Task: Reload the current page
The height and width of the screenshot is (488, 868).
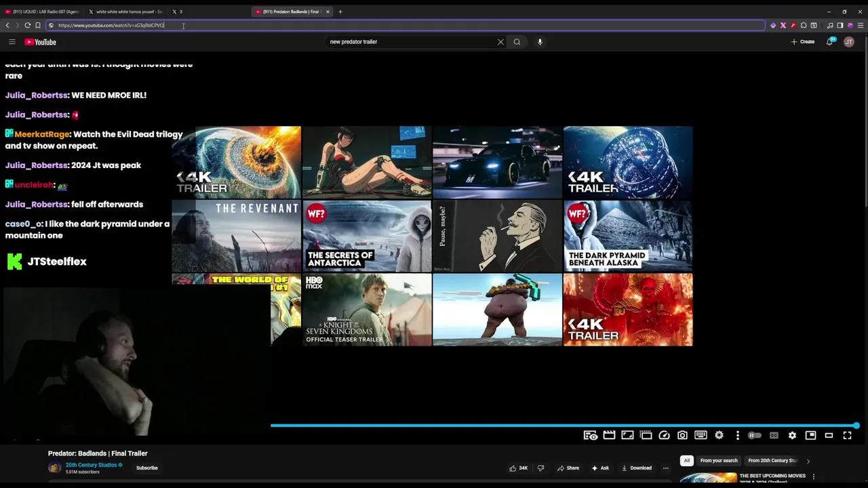Action: (27, 25)
